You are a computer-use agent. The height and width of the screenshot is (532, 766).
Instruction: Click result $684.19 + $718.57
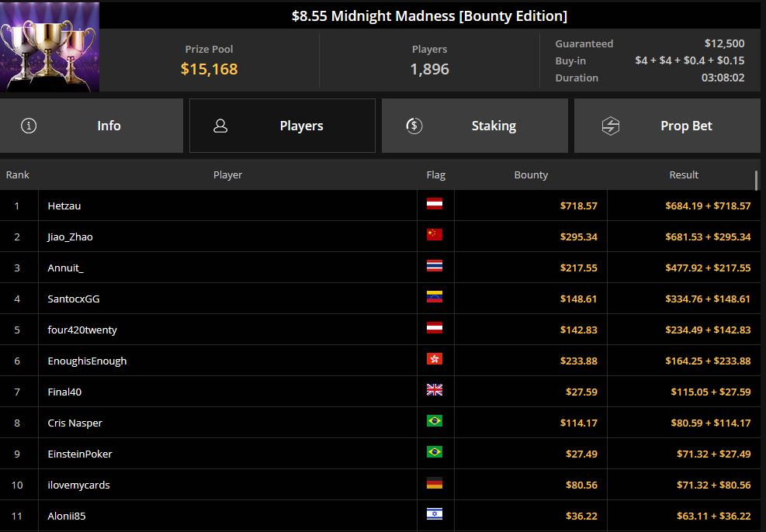[708, 206]
